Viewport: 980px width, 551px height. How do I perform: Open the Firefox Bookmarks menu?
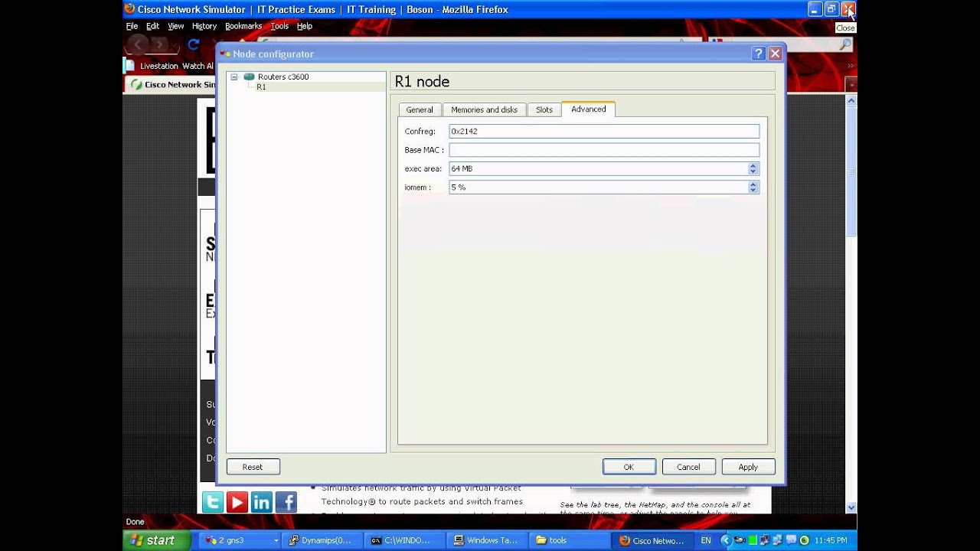243,26
